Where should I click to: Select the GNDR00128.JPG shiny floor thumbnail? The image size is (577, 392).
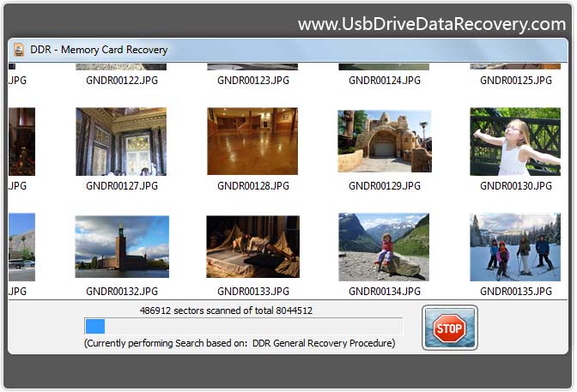252,142
